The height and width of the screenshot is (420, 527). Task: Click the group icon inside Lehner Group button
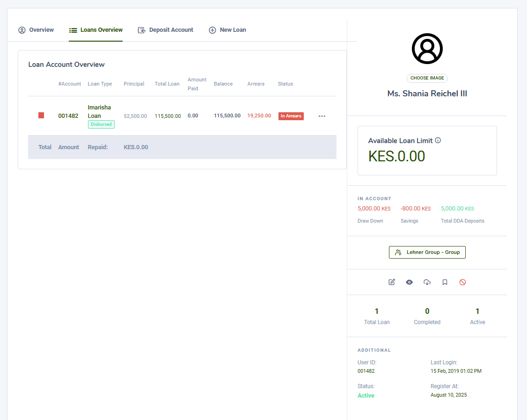tap(398, 252)
